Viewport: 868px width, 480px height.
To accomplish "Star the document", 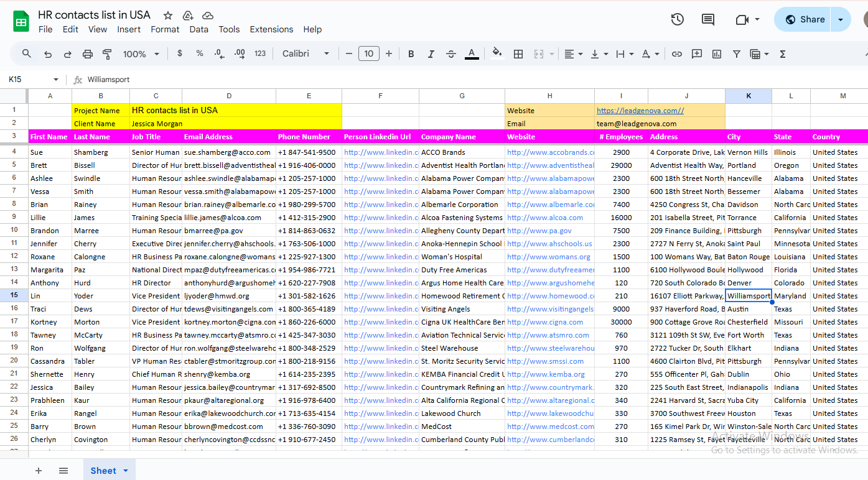I will coord(168,16).
